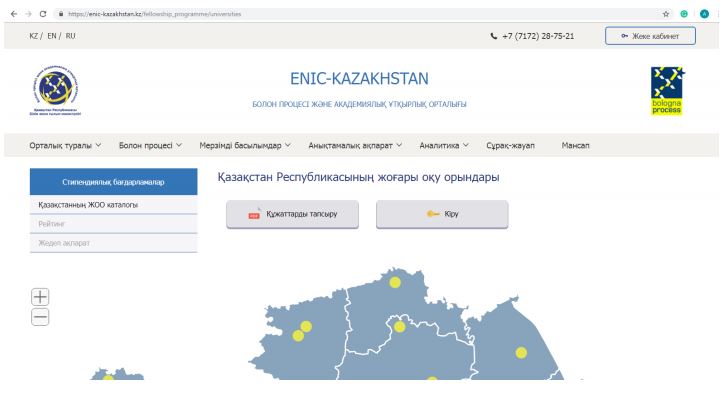Zoom out the map with minus
This screenshot has height=401, width=727.
click(40, 317)
